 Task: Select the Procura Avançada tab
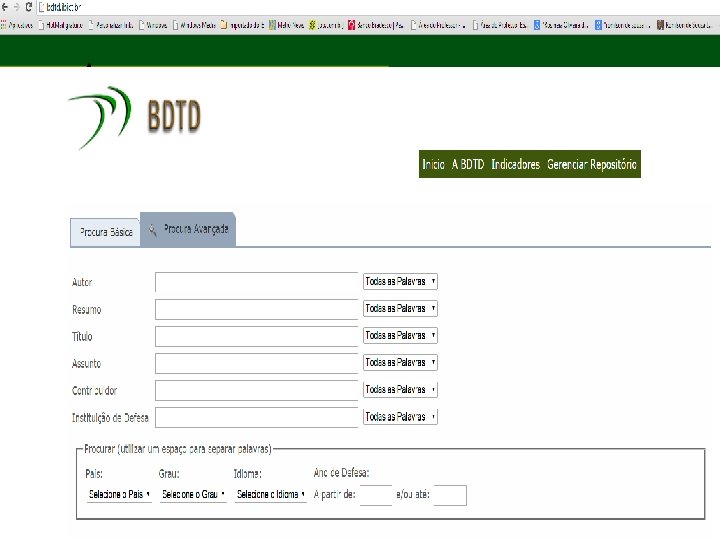[x=188, y=229]
